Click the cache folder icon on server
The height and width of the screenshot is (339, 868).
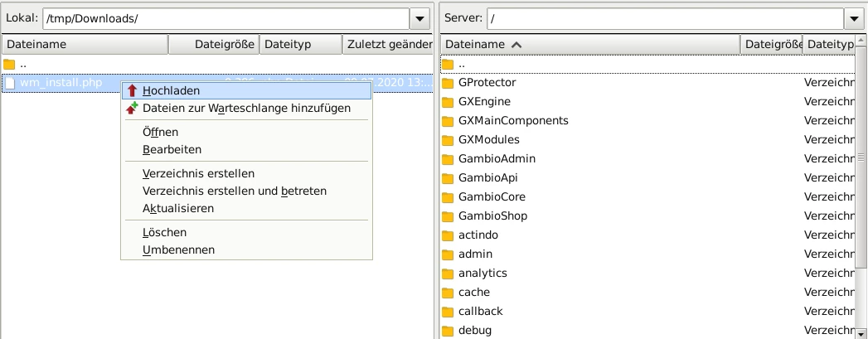coord(448,292)
